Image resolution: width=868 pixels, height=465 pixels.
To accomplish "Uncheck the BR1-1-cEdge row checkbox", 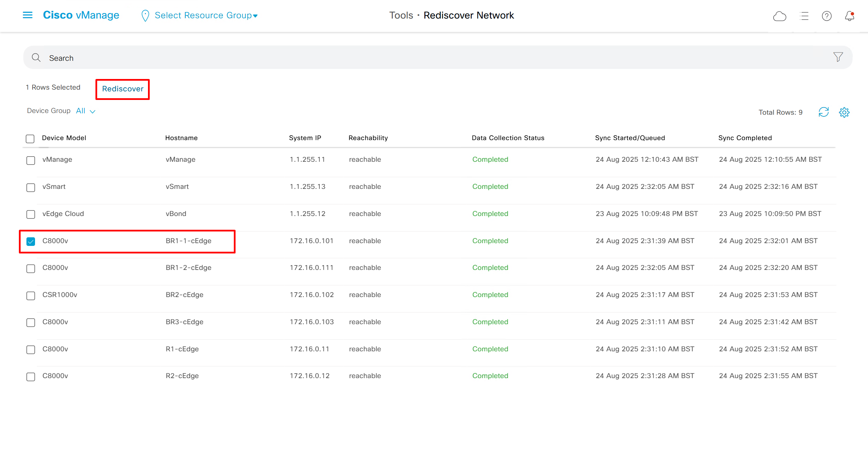I will click(31, 241).
